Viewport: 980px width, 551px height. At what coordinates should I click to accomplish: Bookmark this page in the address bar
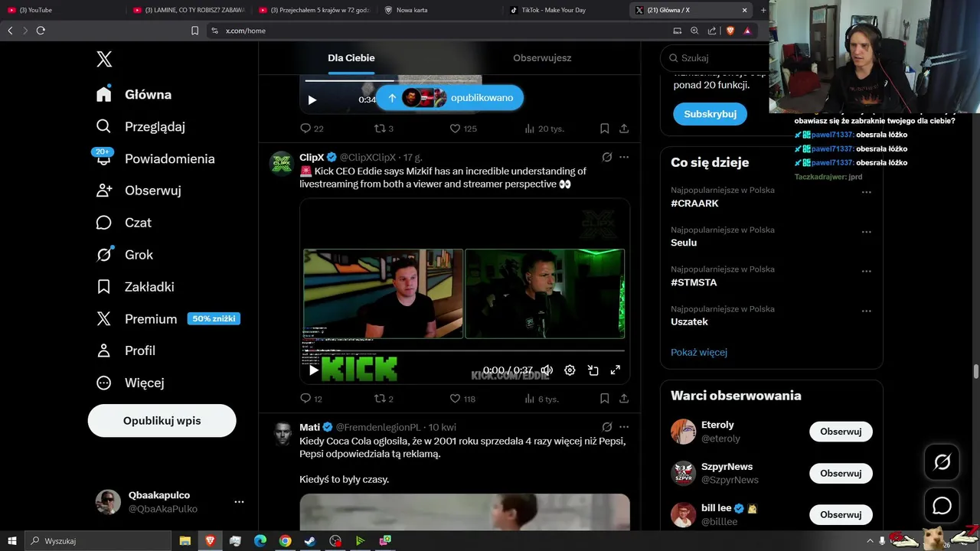[194, 31]
